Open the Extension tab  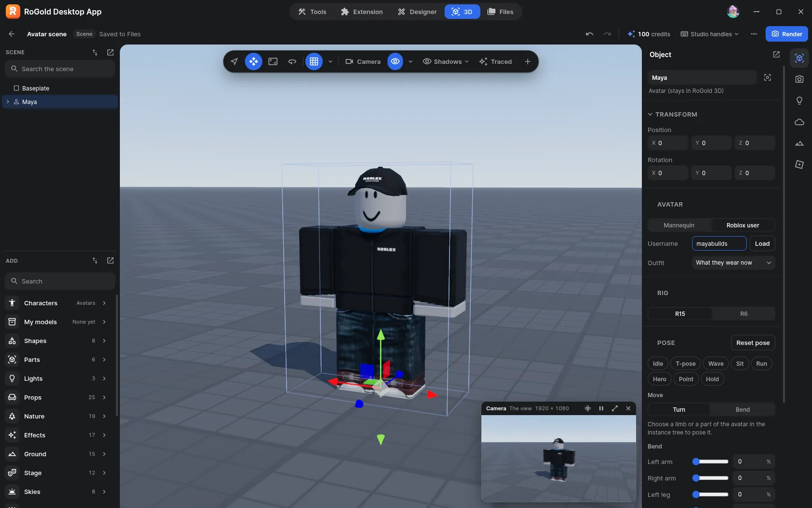(x=362, y=12)
